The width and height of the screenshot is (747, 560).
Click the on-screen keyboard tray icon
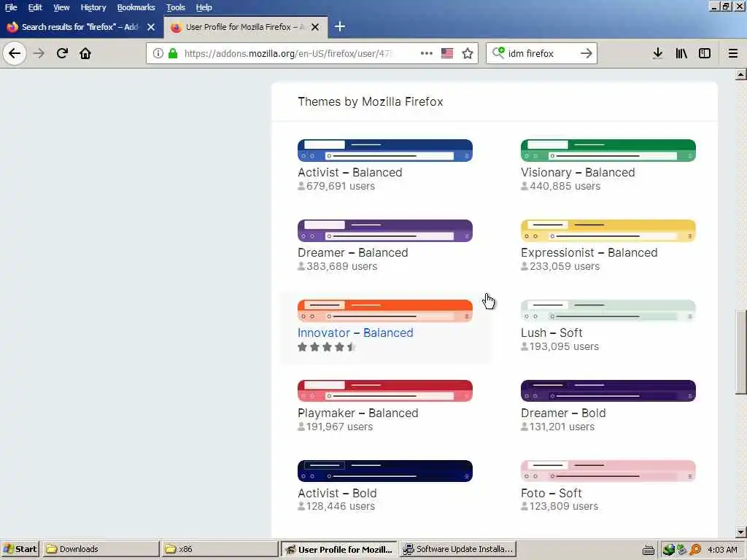point(648,550)
